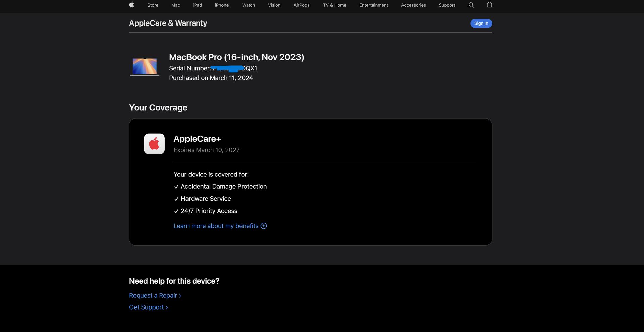Click the Serial Number text

click(213, 68)
